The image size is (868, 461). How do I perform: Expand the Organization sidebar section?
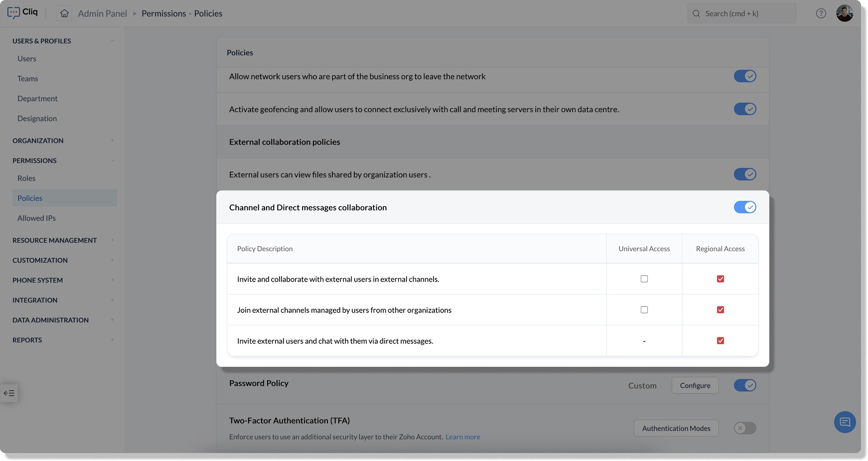pos(112,141)
